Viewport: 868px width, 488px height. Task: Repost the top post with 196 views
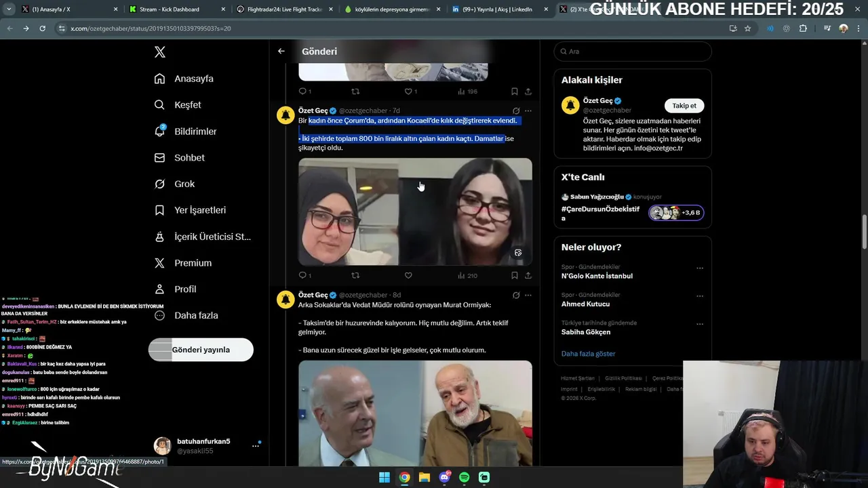tap(355, 91)
